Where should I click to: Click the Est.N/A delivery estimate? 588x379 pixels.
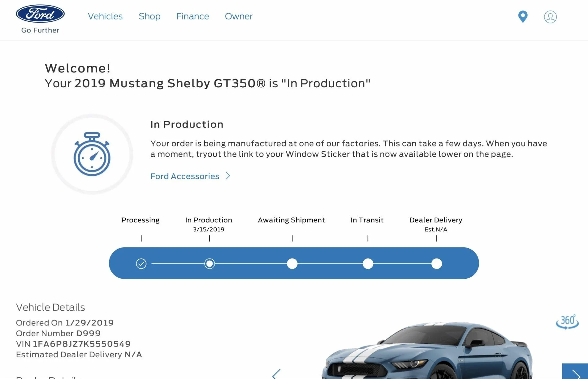(x=436, y=229)
